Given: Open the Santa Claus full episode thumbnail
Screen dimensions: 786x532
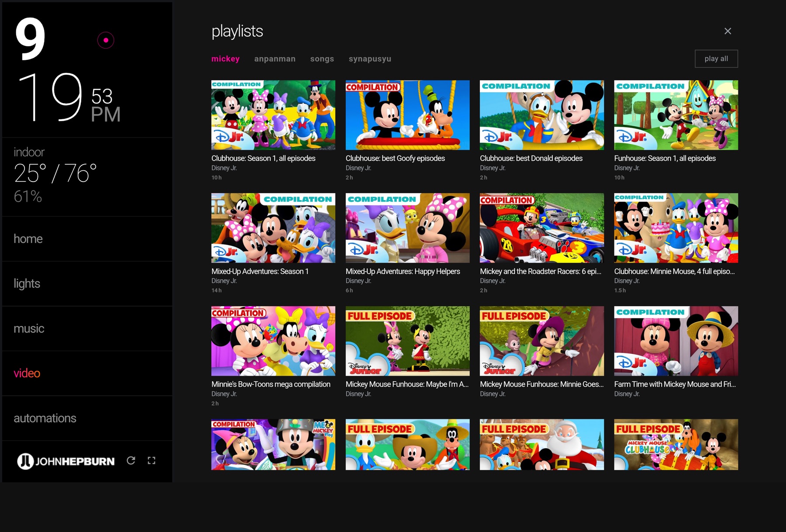Looking at the screenshot, I should 542,445.
